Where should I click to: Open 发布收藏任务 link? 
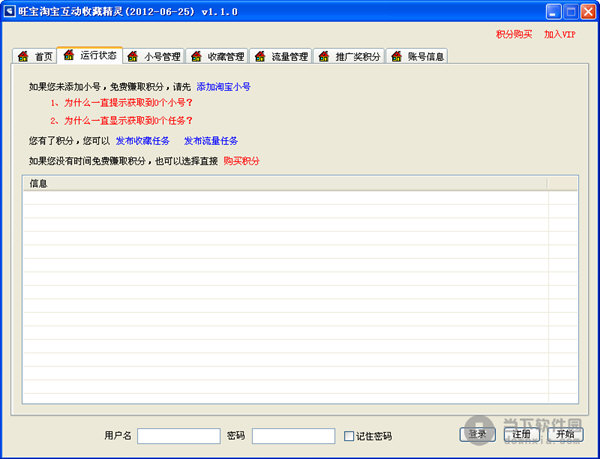point(143,141)
